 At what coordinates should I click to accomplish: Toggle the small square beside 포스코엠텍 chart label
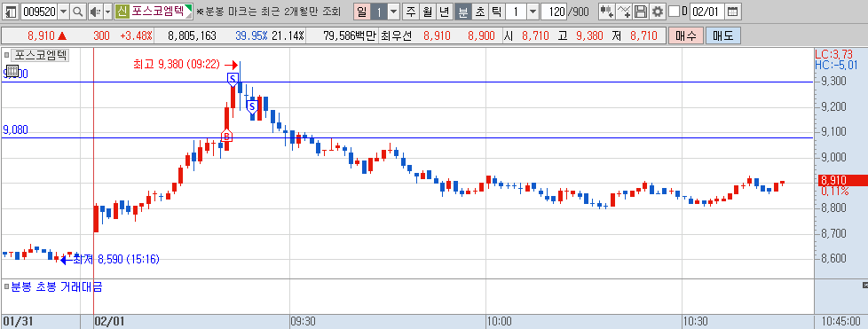[x=6, y=55]
